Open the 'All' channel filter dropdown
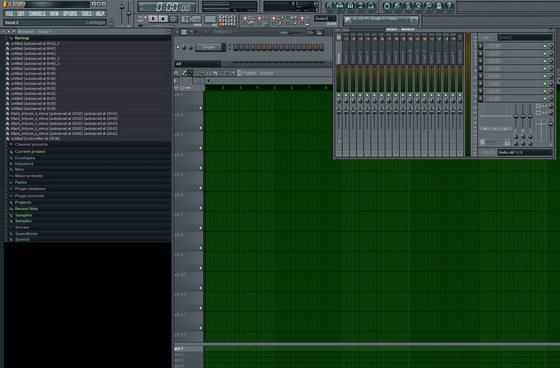The image size is (560, 368). [198, 64]
